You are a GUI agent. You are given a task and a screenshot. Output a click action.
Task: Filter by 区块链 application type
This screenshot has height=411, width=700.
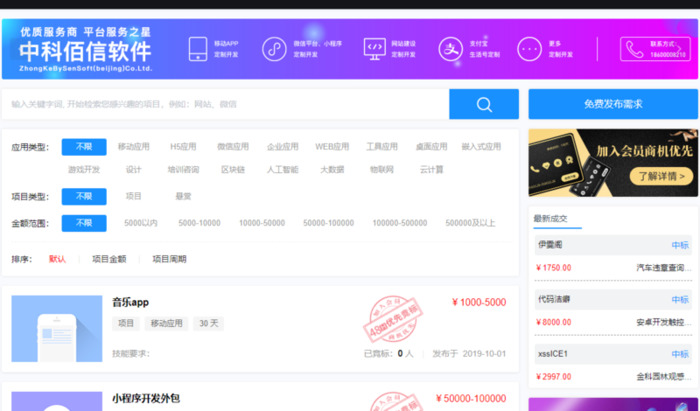(233, 170)
